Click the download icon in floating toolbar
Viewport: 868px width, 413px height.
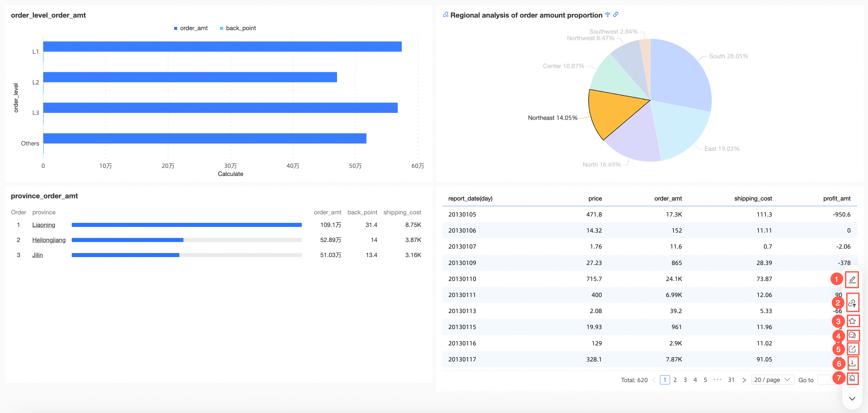coord(852,363)
